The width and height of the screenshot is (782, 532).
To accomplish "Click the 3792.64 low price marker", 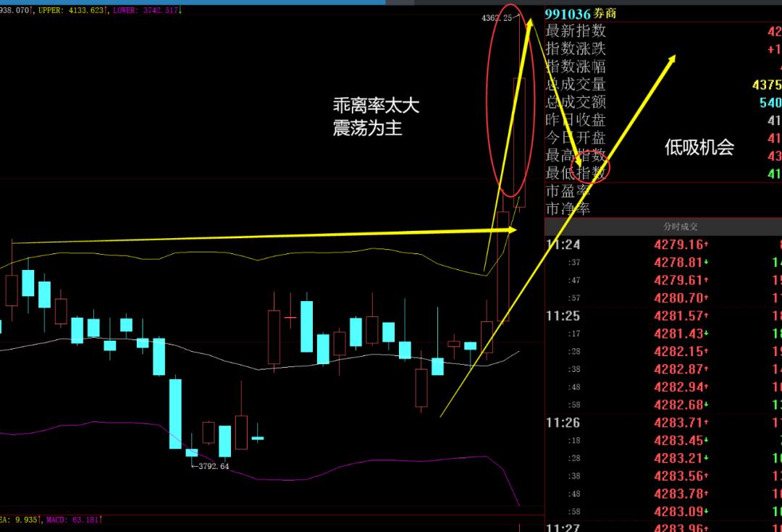I will [x=214, y=466].
